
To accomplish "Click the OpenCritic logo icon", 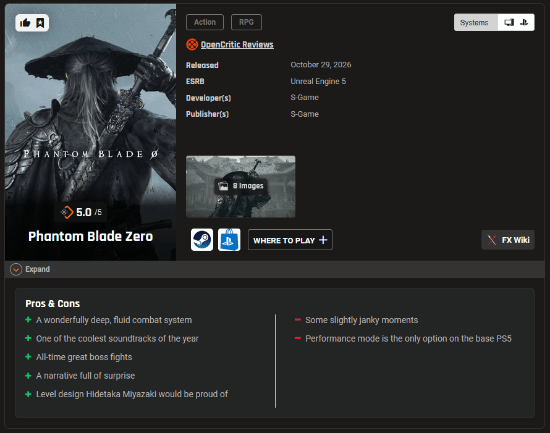I will click(x=192, y=45).
